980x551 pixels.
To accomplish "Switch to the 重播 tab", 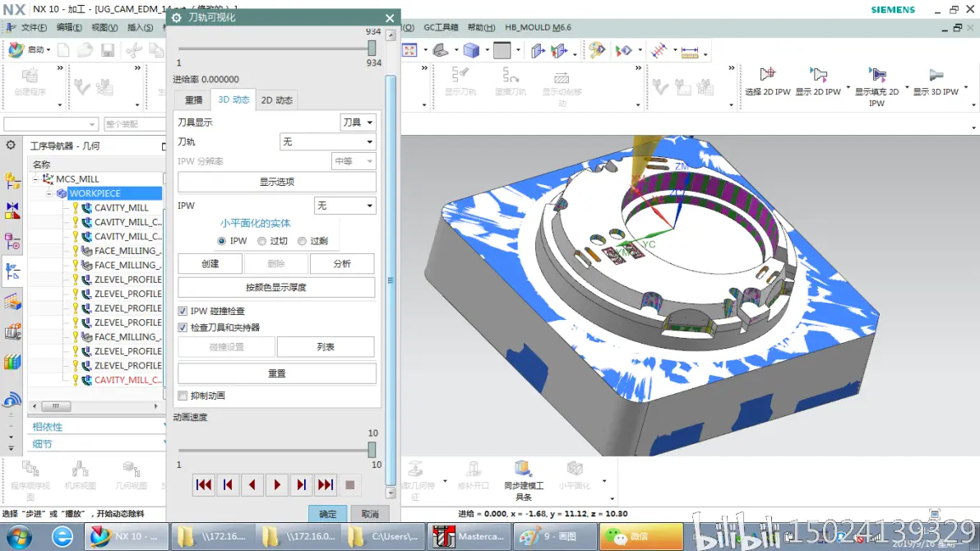I will [x=194, y=100].
